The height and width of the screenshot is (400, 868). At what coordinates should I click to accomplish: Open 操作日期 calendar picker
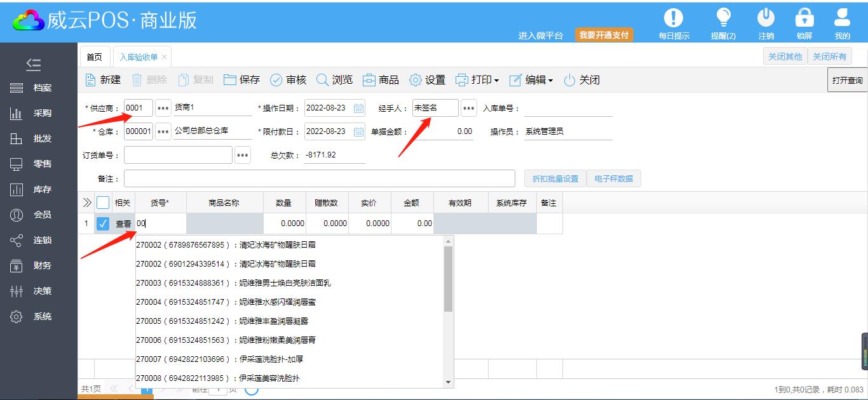coord(358,108)
